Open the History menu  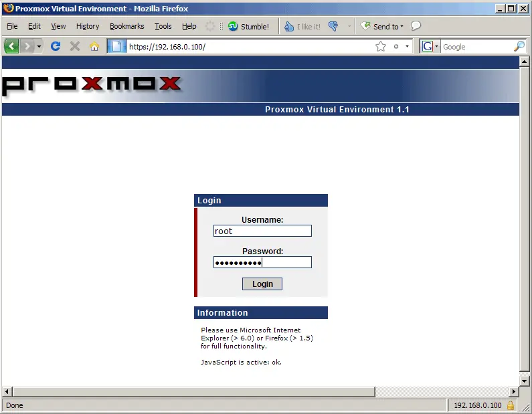click(88, 26)
